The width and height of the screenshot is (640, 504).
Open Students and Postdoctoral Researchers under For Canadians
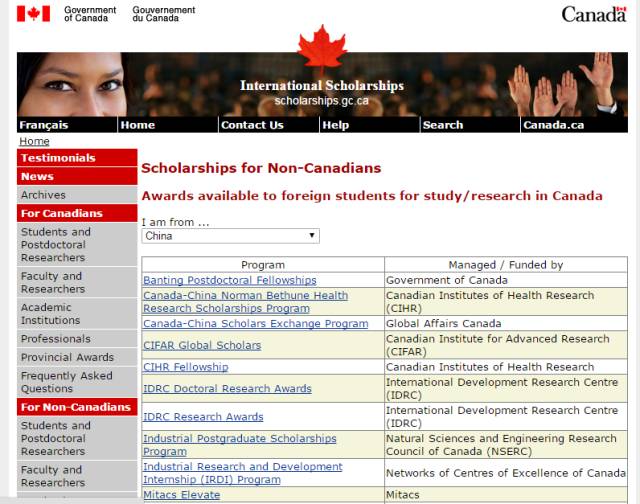coord(77,244)
